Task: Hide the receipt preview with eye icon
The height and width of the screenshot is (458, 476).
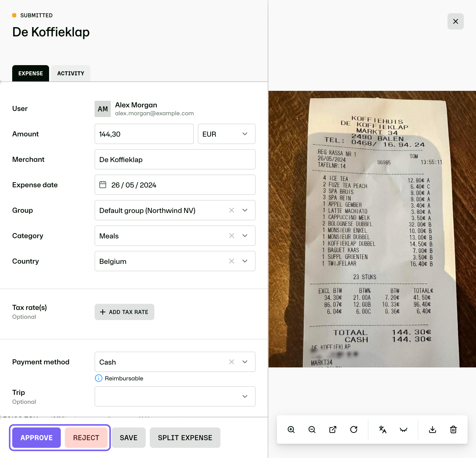Action: coord(404,430)
